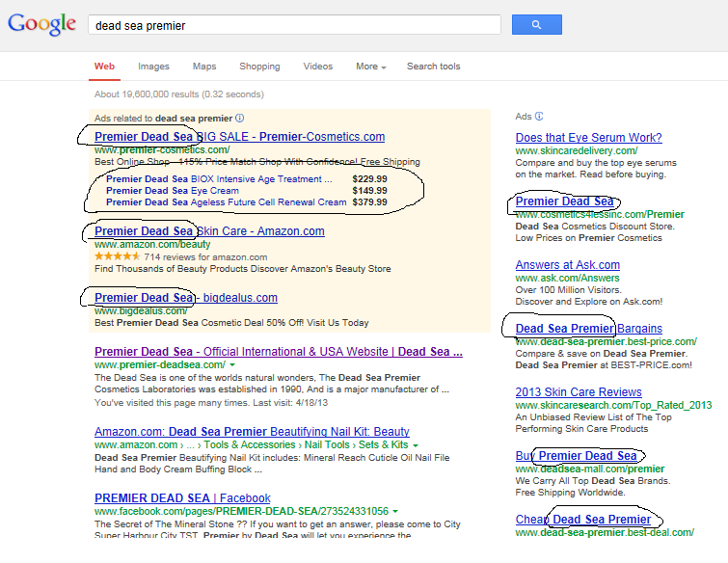This screenshot has height=563, width=728.
Task: Open the Shopping tab
Action: (259, 67)
